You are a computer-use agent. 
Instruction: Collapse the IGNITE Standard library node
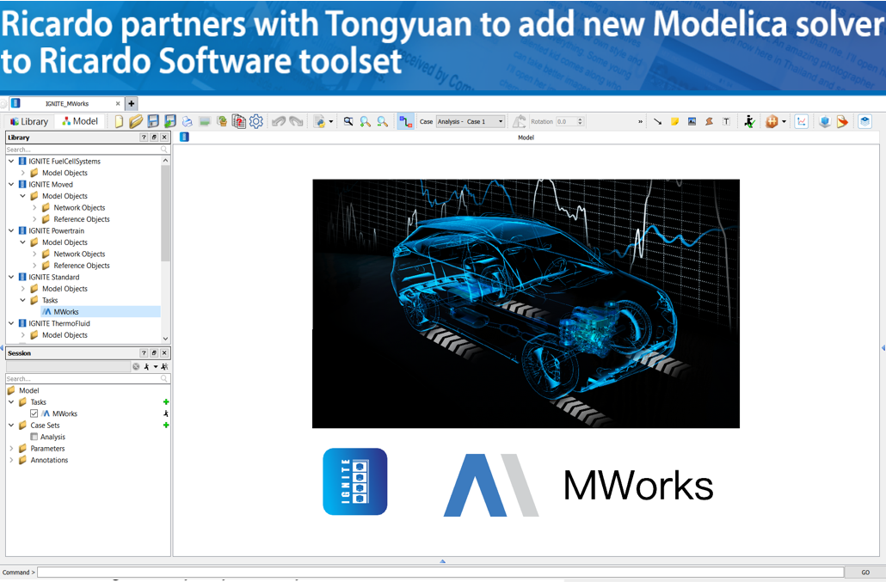coord(11,277)
